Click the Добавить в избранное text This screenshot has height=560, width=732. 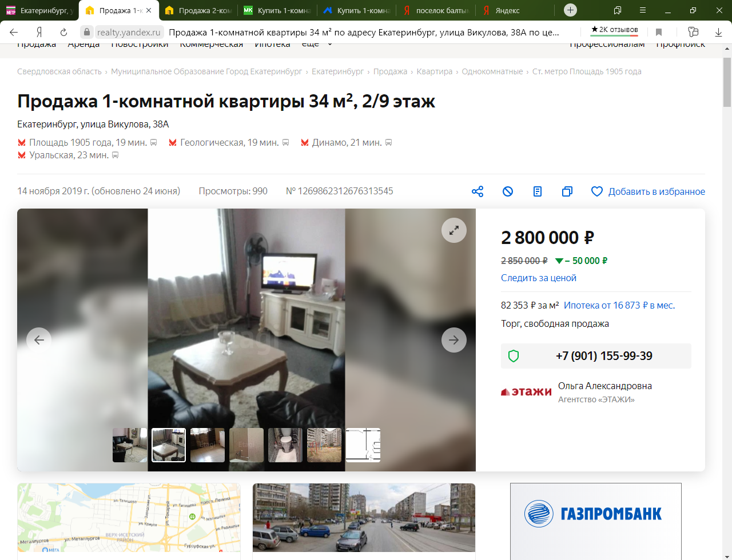pos(657,191)
